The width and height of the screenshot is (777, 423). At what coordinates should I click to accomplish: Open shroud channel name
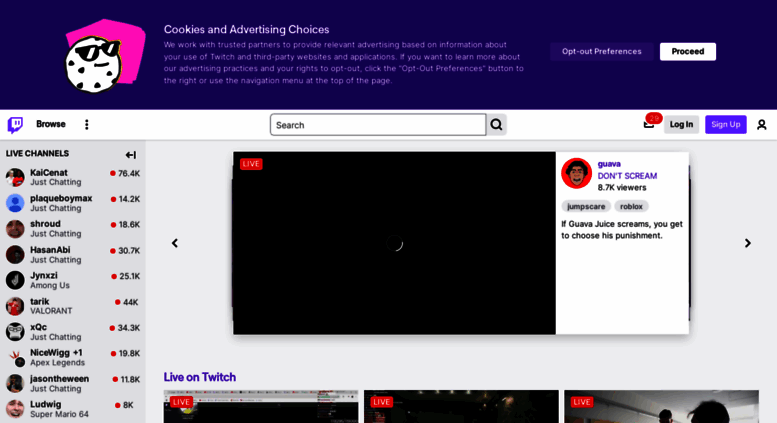(45, 224)
